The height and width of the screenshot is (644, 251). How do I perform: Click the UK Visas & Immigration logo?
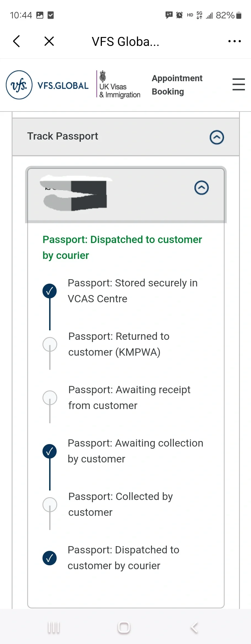tap(119, 85)
